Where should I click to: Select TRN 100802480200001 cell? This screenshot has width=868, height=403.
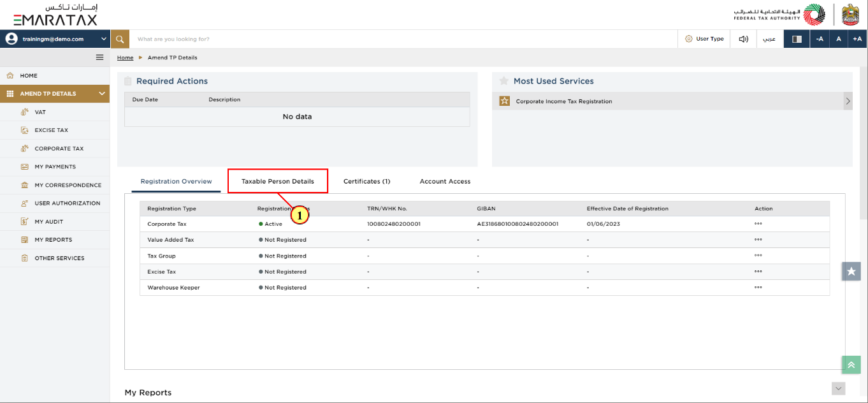394,224
